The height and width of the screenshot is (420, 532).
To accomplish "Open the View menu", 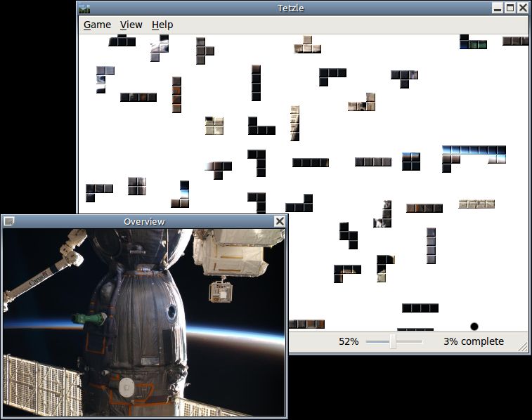I will (x=131, y=25).
